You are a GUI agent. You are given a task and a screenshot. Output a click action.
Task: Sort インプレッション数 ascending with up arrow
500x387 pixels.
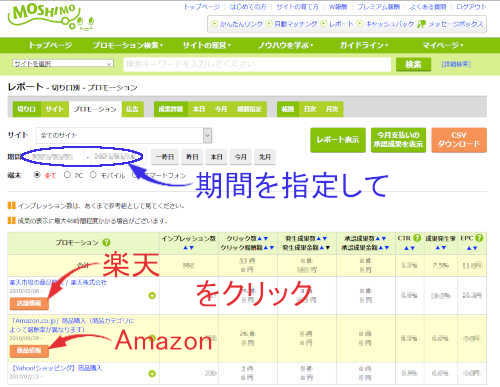tap(186, 248)
